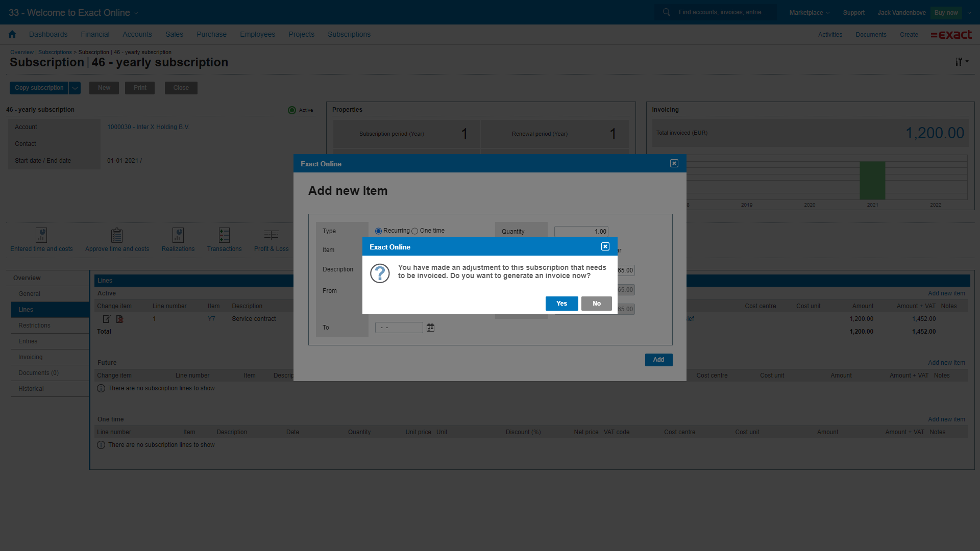Open Entered time and costs icon
Screen dimensions: 980x551
pos(41,235)
